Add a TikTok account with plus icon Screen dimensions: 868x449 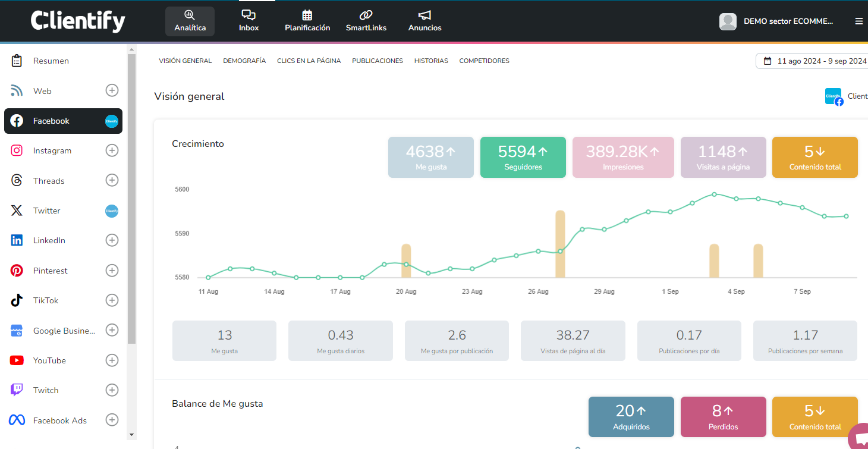tap(112, 300)
